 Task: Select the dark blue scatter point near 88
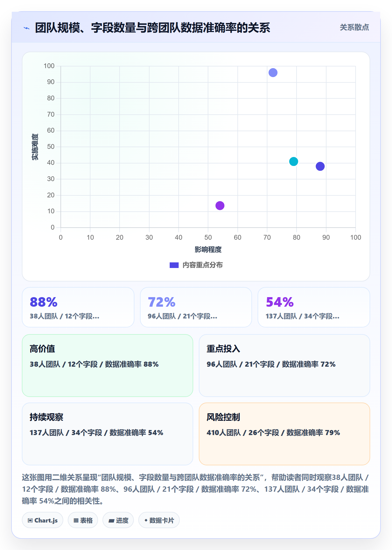320,166
